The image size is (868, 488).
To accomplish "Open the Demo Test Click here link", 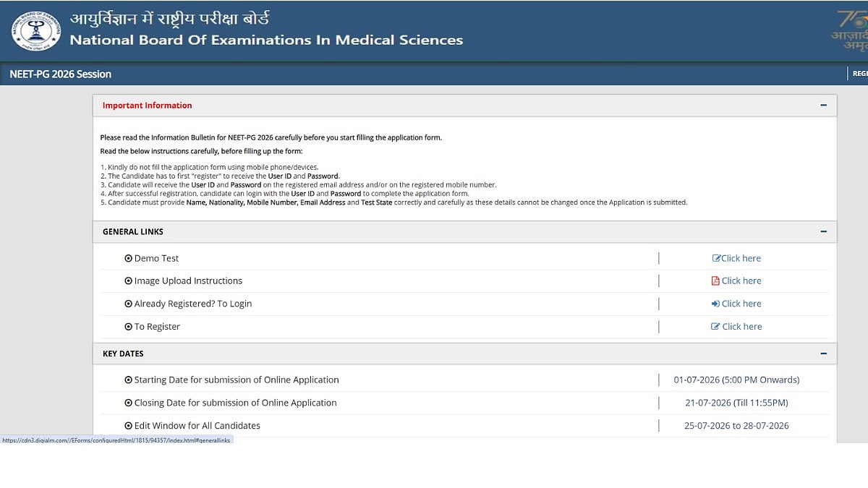I will pyautogui.click(x=741, y=258).
